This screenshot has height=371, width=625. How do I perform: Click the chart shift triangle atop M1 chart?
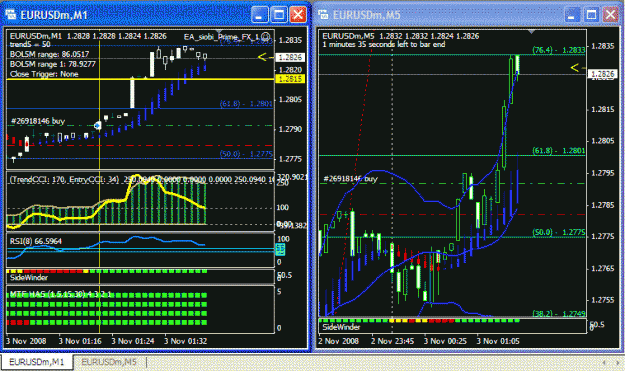218,31
